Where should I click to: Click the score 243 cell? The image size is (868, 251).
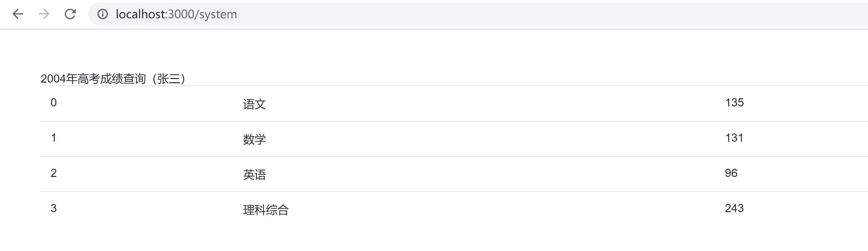[734, 208]
